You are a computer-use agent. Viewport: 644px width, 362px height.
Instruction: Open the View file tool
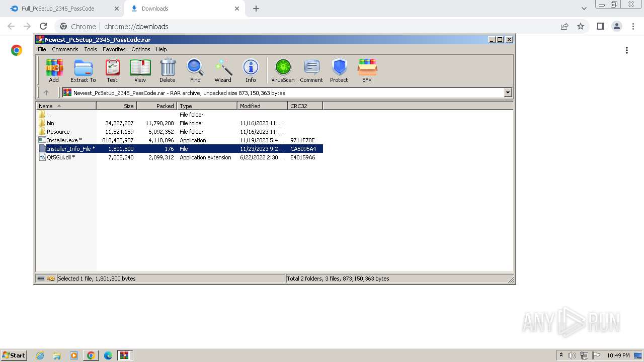tap(140, 70)
